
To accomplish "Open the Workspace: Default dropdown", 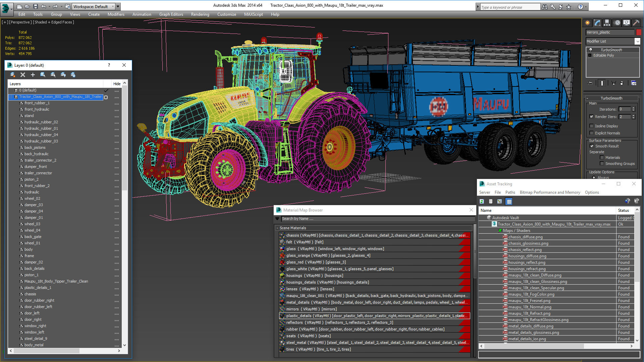I will 94,6.
